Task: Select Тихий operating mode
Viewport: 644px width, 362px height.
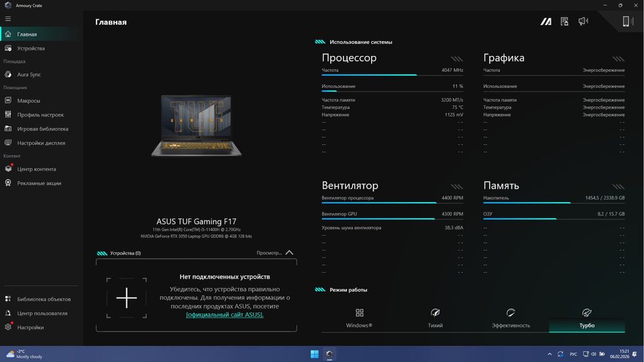Action: pos(435,318)
